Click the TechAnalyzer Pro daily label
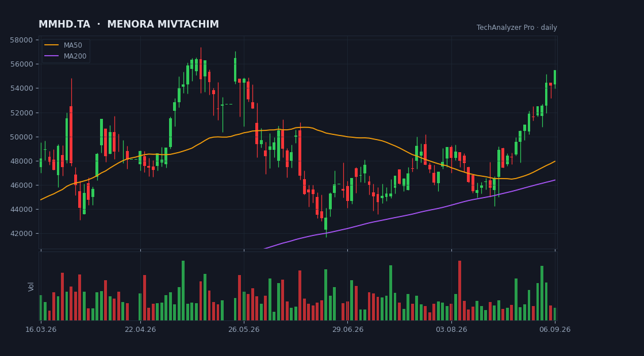644x356 pixels. [x=517, y=28]
